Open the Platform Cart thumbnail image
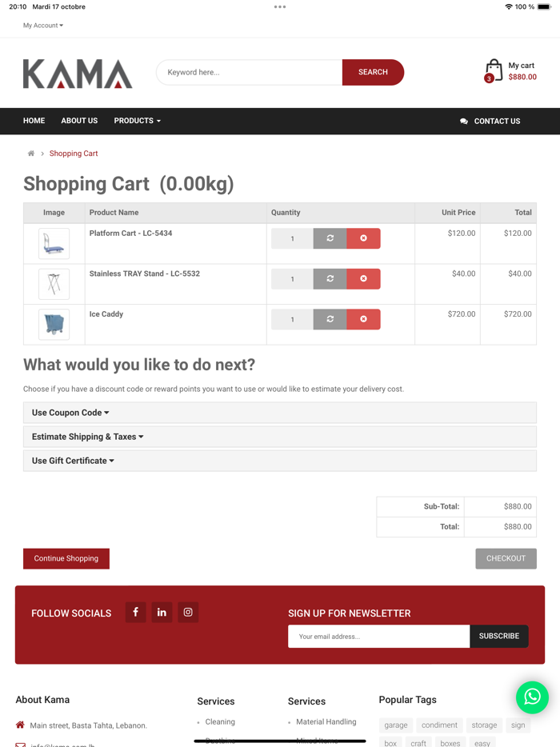 tap(54, 243)
